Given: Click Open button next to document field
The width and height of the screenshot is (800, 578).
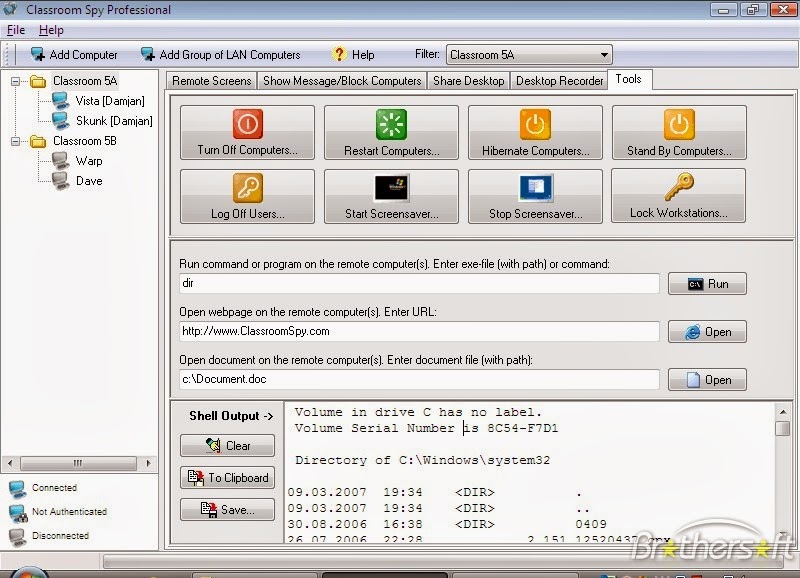Looking at the screenshot, I should click(707, 380).
